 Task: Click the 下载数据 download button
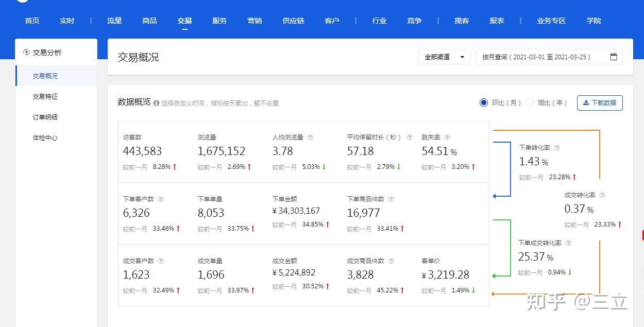coord(600,103)
